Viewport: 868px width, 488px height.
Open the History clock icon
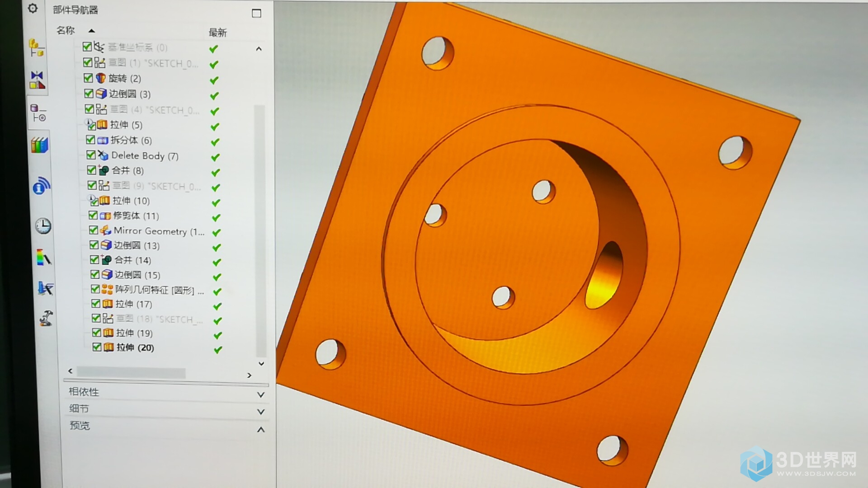43,225
